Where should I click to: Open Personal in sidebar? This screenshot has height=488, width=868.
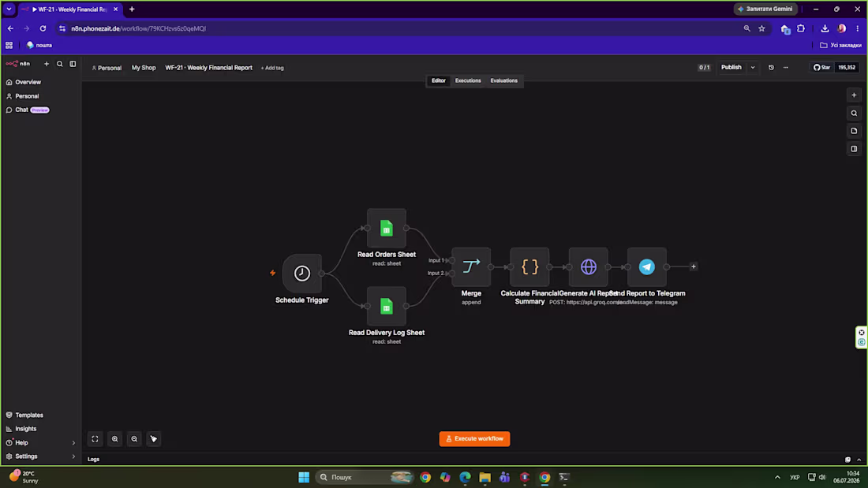[x=40, y=96]
